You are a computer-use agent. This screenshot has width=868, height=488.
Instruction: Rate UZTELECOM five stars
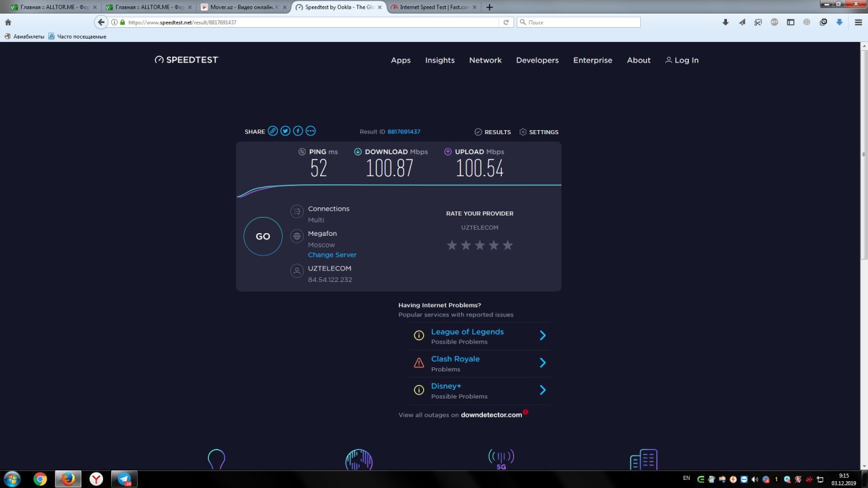pyautogui.click(x=507, y=245)
